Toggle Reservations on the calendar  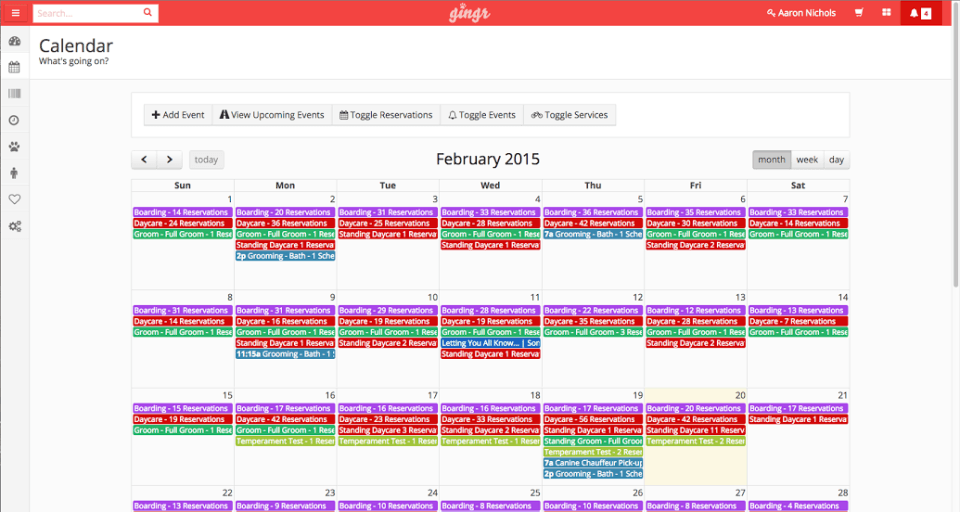pyautogui.click(x=386, y=115)
